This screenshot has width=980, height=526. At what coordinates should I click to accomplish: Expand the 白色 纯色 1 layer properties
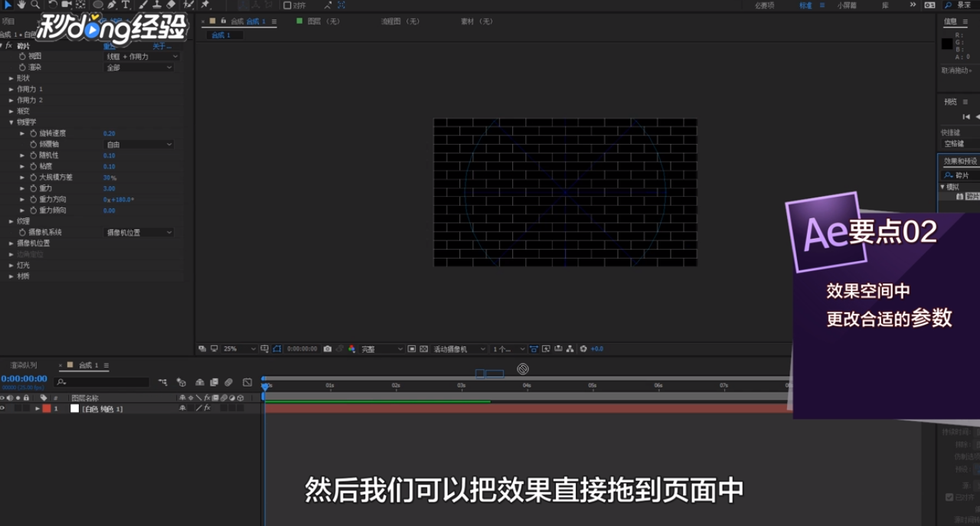pos(38,408)
